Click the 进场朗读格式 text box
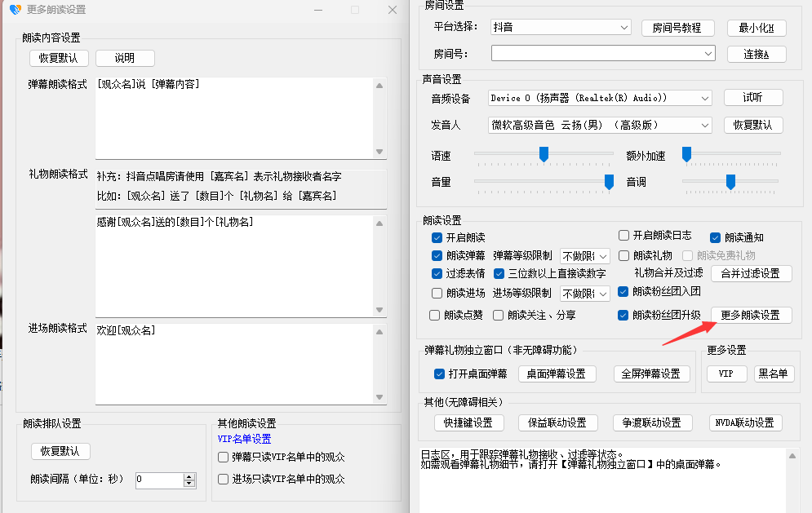This screenshot has height=513, width=812. pyautogui.click(x=234, y=364)
